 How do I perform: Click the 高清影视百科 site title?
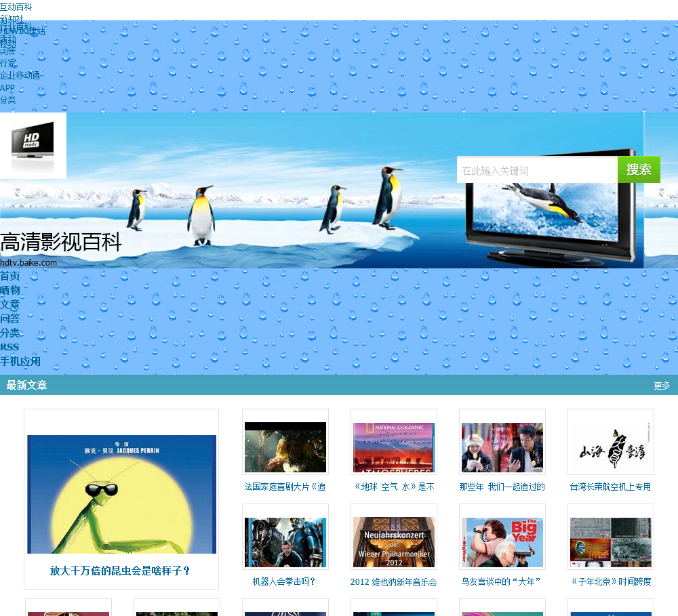61,242
